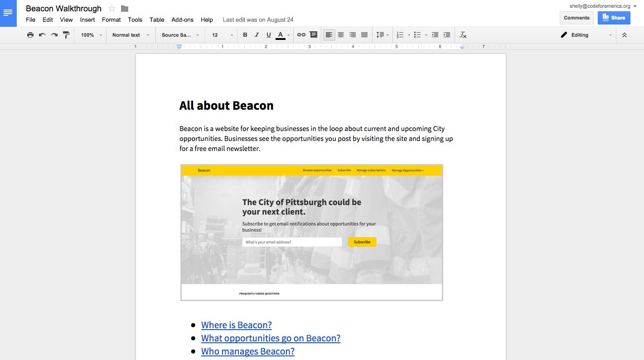This screenshot has width=644, height=360.
Task: Select Center align paragraph button
Action: pos(341,35)
